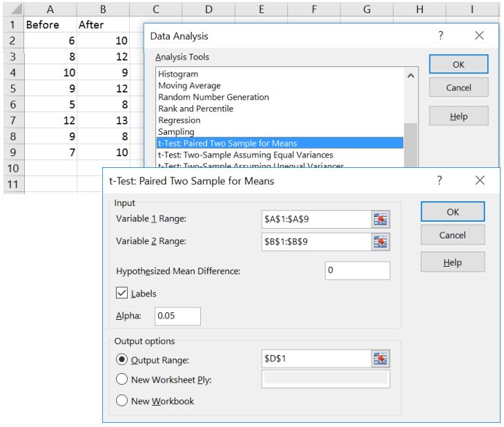The width and height of the screenshot is (504, 427).
Task: Click cell A7 containing 12
Action: click(50, 120)
